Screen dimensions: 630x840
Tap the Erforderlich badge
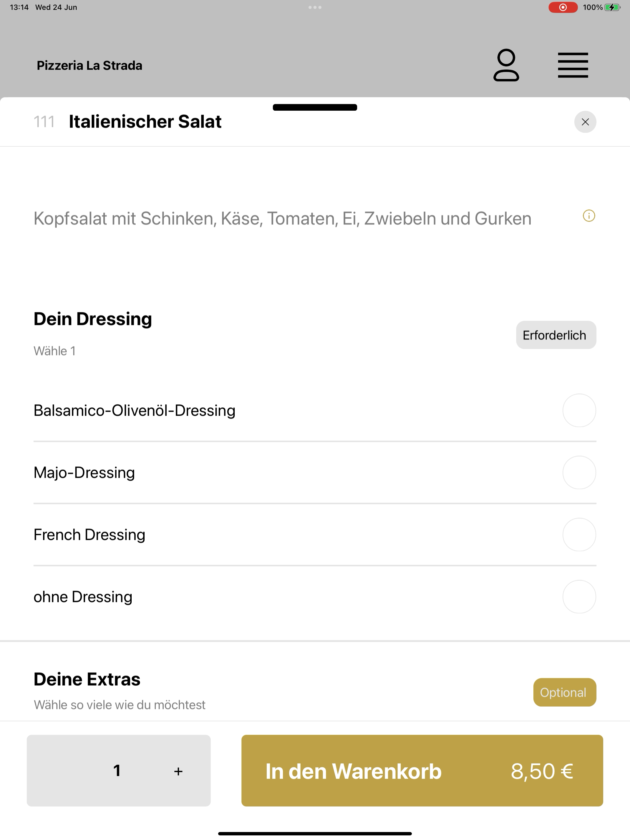coord(556,335)
